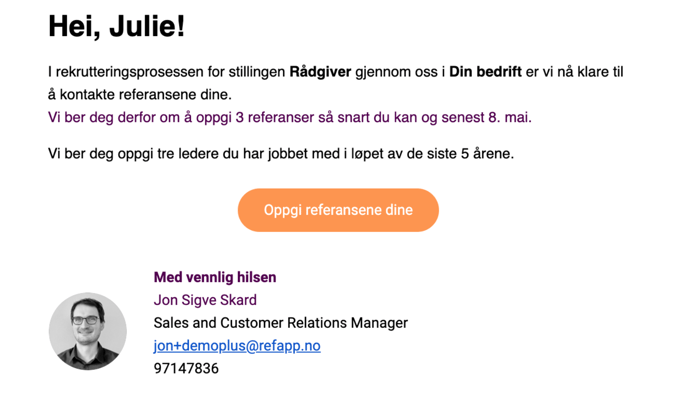The image size is (688, 409).
Task: Select the Hei, Julie! heading
Action: (117, 26)
